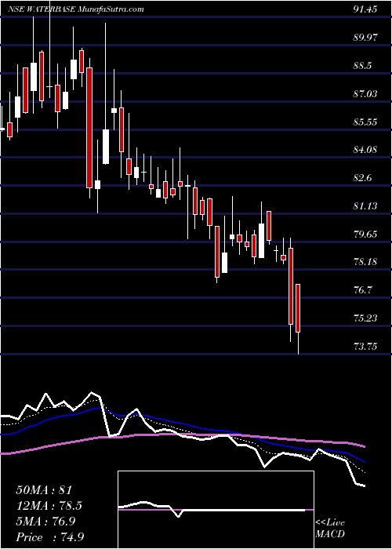Viewport: 392px width, 549px height.
Task: Click the NSE WATERBASE MunafaSutra.com title
Action: (x=76, y=9)
